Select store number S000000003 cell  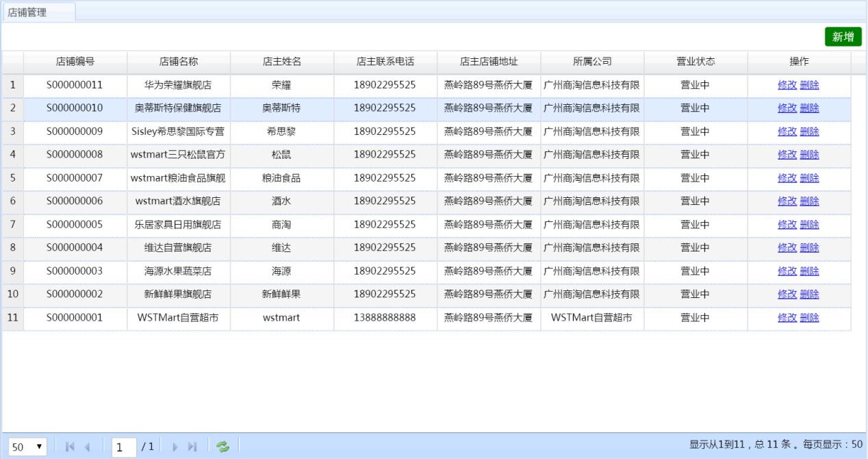(75, 271)
